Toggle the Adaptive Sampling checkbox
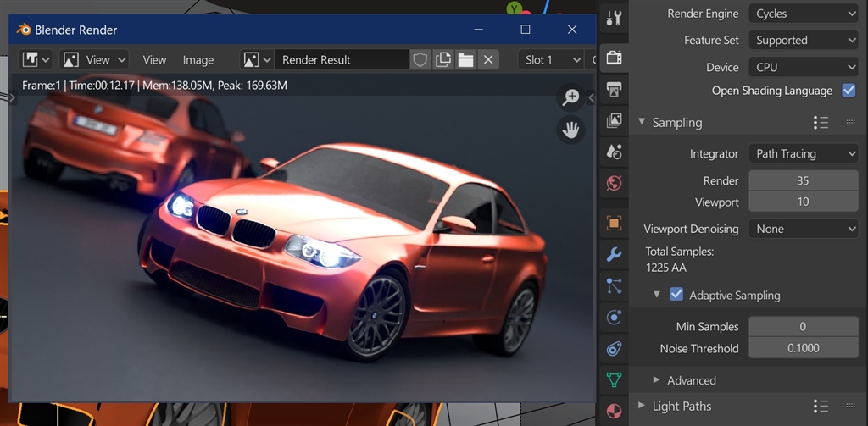868x426 pixels. click(x=676, y=295)
